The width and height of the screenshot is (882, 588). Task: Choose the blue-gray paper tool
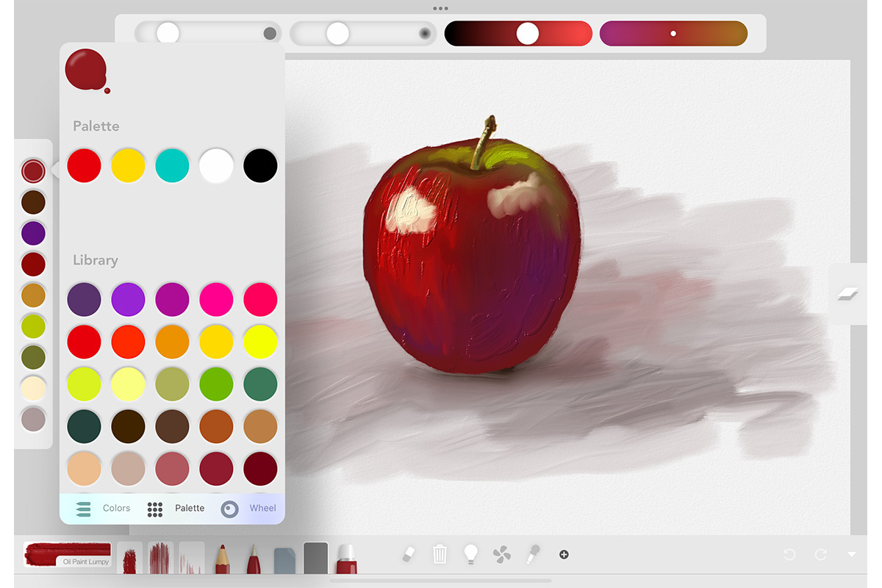[284, 560]
